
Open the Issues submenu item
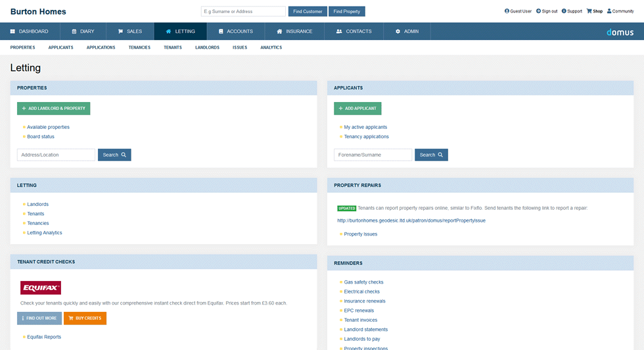[x=240, y=47]
